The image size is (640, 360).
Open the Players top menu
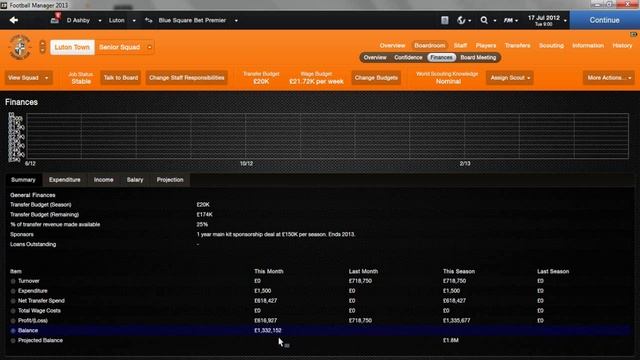486,45
